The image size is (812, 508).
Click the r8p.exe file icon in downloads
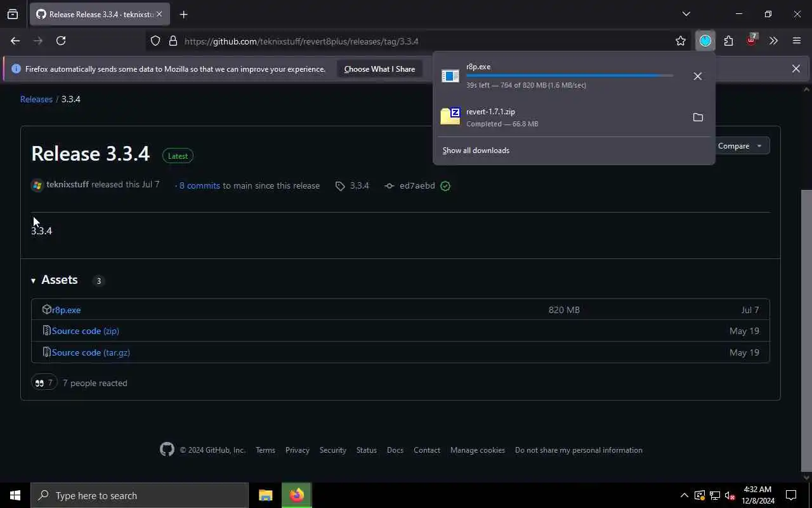click(450, 76)
